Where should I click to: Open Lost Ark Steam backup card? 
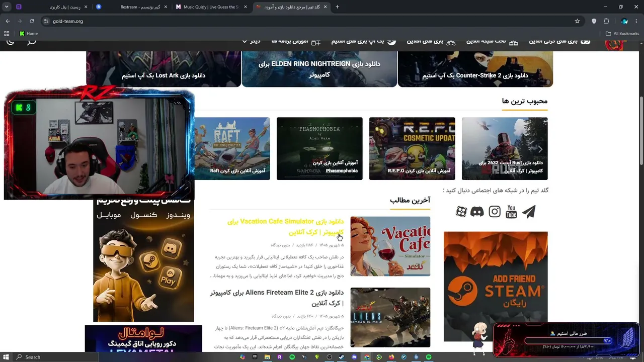click(x=164, y=69)
